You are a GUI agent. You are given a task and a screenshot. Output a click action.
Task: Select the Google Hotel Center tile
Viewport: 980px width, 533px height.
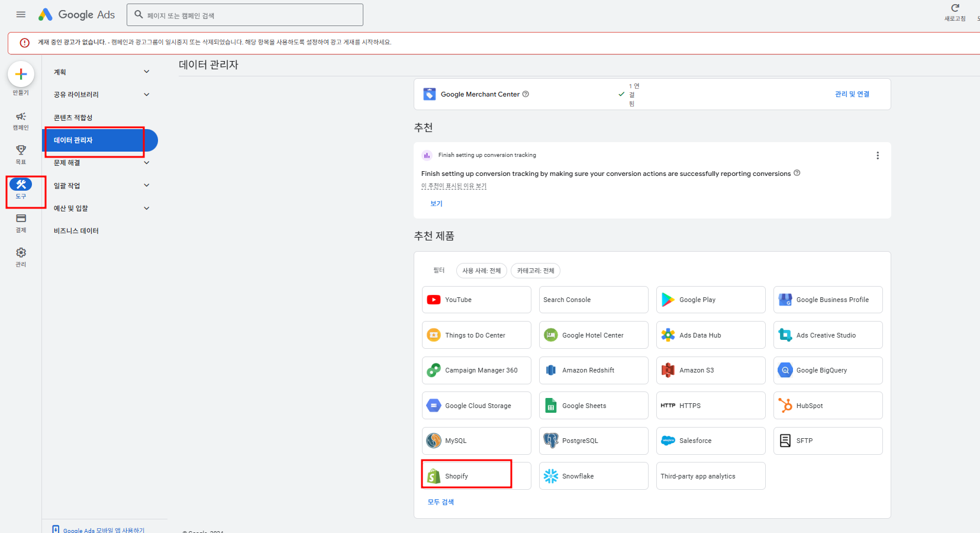[x=594, y=335]
